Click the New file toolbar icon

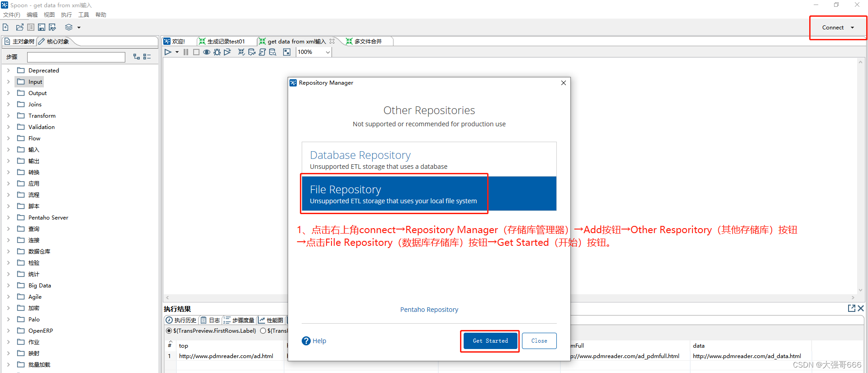pos(6,27)
